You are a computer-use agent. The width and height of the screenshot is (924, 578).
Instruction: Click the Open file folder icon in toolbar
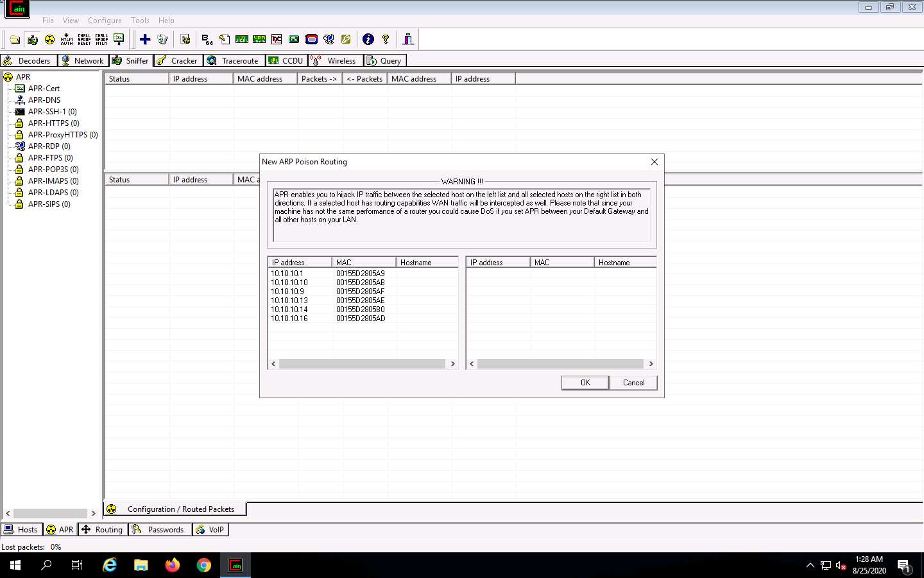coord(15,39)
